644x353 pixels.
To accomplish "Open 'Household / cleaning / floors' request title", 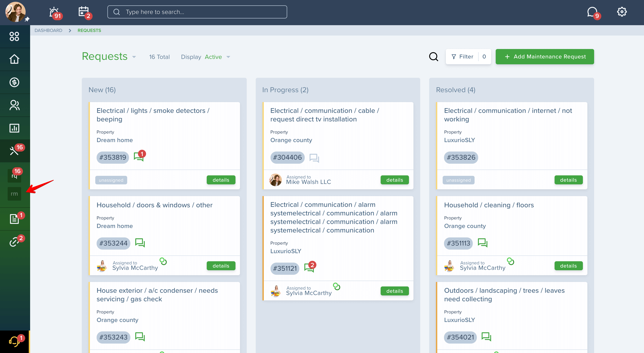I will click(x=489, y=205).
